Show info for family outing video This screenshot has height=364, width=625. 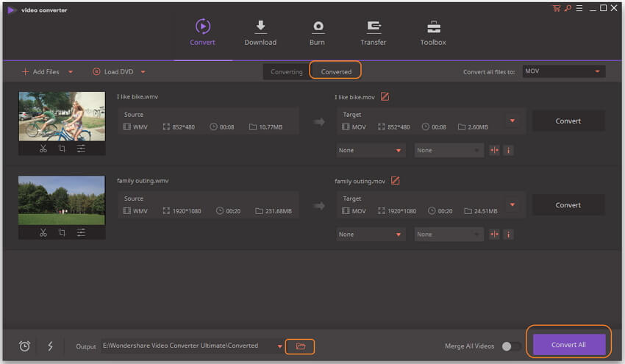click(508, 235)
